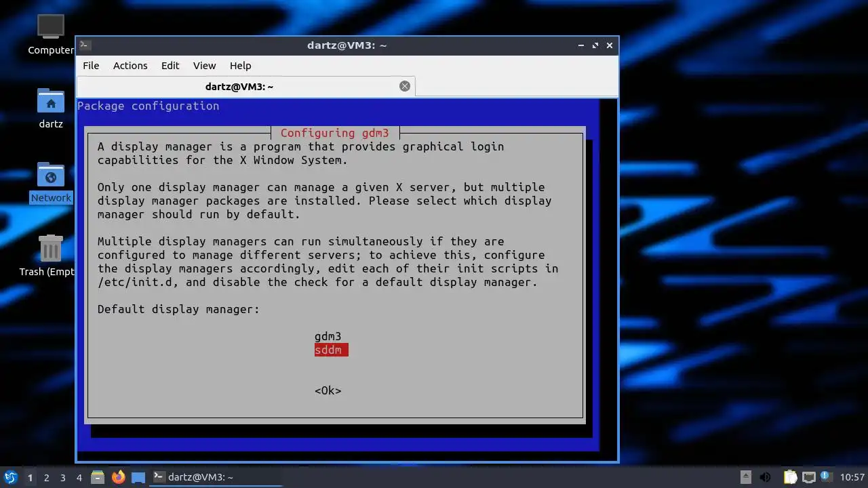Select the highlighted sddm option
868x488 pixels.
pos(331,350)
